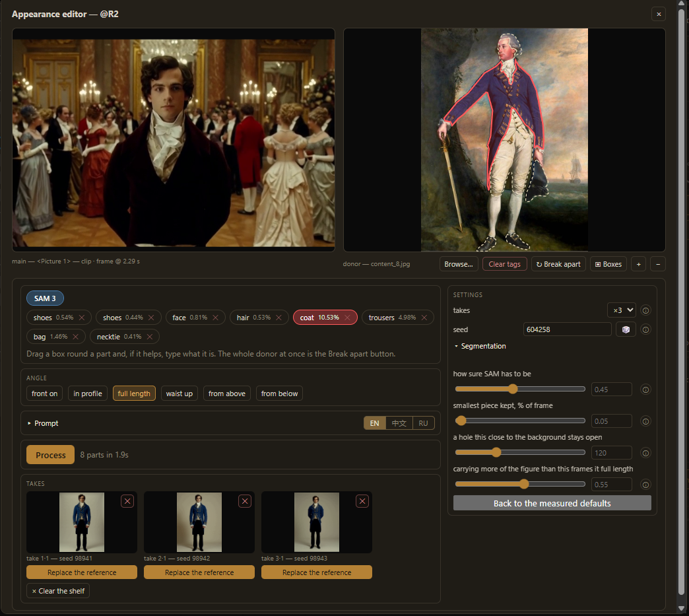Click Back to the measured defaults

(552, 504)
